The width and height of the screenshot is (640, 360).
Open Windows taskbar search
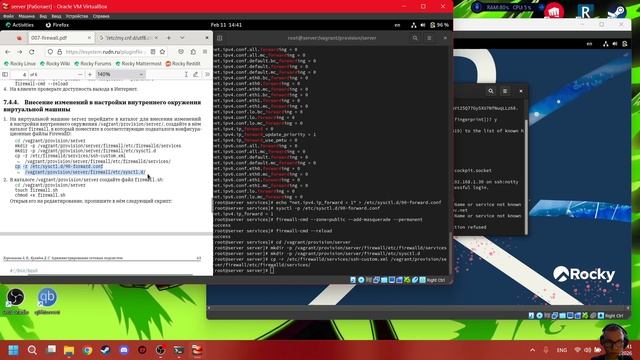[32, 350]
